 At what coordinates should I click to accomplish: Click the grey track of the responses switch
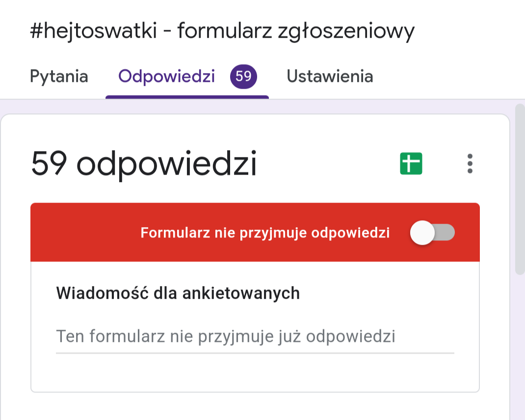pos(447,233)
